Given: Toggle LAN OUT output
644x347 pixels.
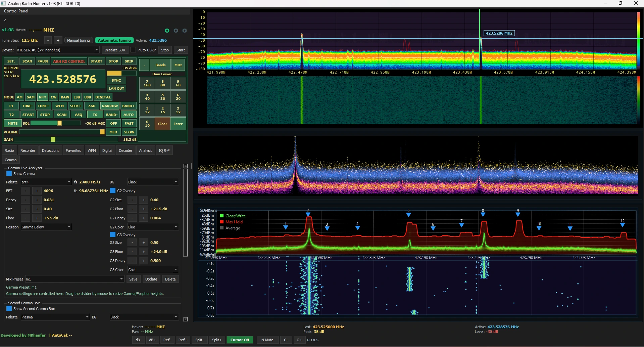Looking at the screenshot, I should tap(116, 88).
